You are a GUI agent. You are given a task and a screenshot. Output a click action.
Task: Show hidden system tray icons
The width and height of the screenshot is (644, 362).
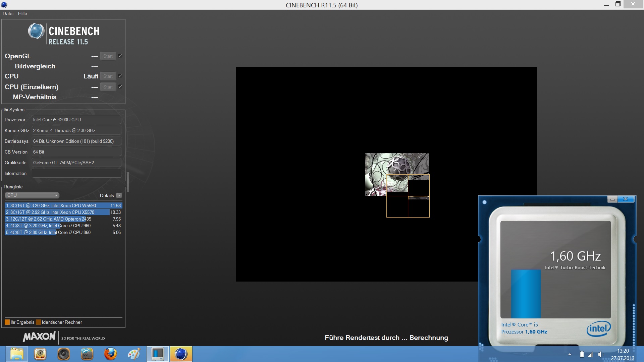point(570,354)
